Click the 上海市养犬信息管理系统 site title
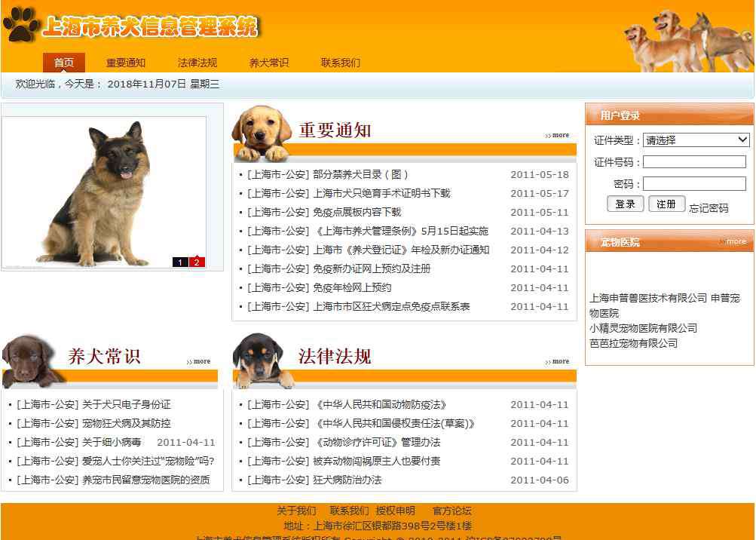The width and height of the screenshot is (756, 540). point(151,26)
